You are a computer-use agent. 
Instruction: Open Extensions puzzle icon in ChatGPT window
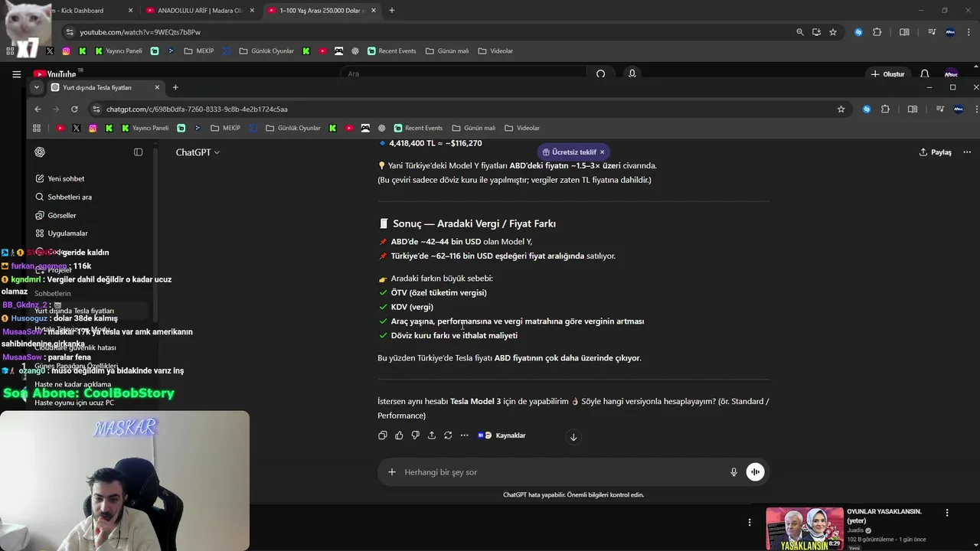[885, 109]
